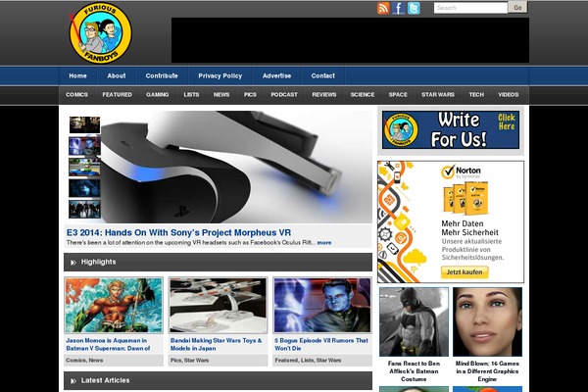
Task: Click the black banner ad area in header
Action: [x=350, y=40]
